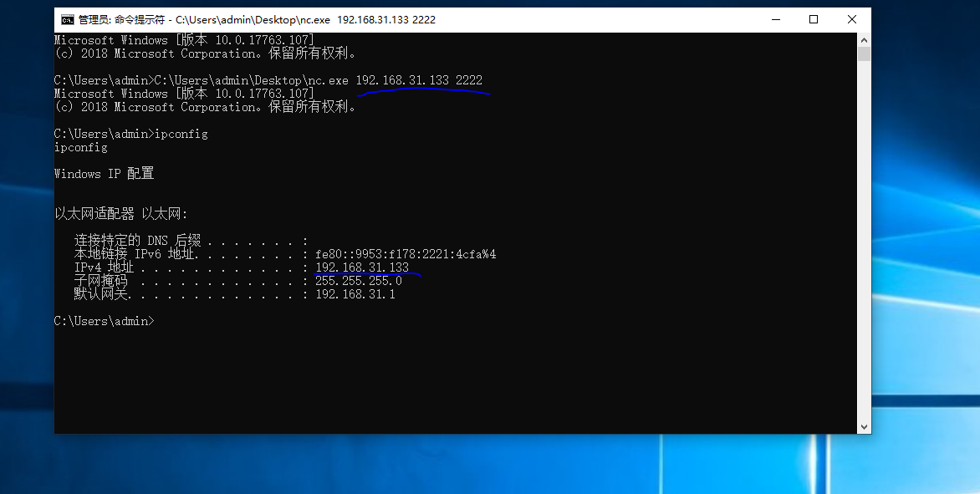The image size is (980, 494).
Task: Click the first '(c) 2018 Microsoft Corporation' copyright line
Action: point(205,53)
